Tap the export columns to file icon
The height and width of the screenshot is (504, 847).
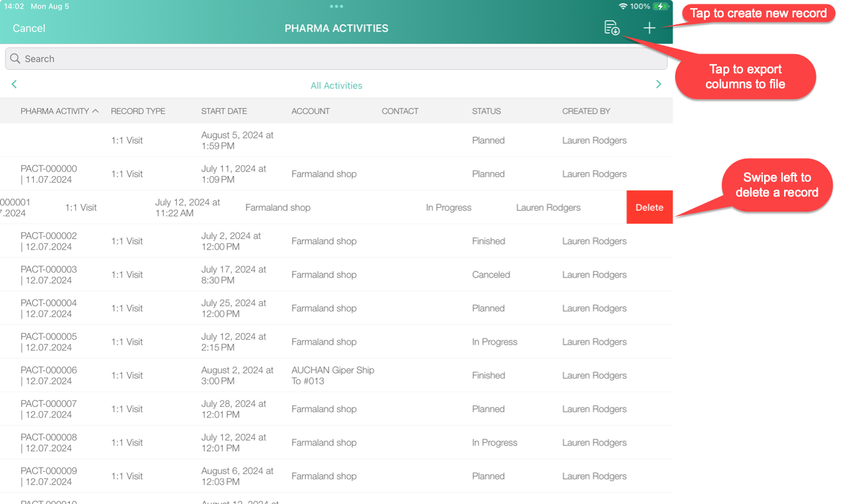(612, 27)
